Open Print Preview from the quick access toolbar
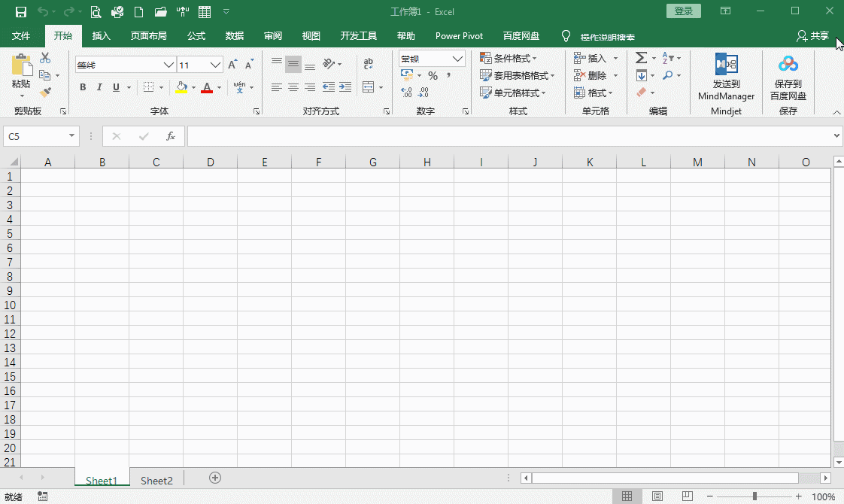 [96, 12]
